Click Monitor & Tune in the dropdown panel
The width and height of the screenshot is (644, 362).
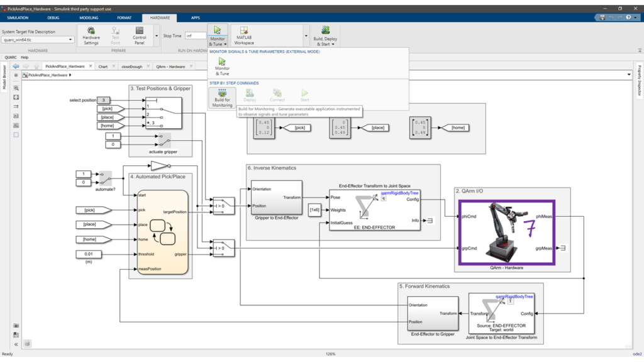click(222, 66)
